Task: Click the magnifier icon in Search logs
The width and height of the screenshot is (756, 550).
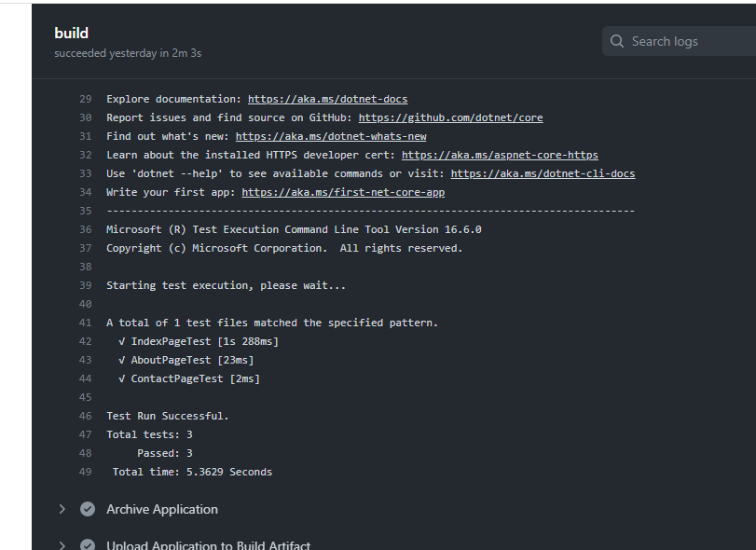Action: [x=617, y=41]
